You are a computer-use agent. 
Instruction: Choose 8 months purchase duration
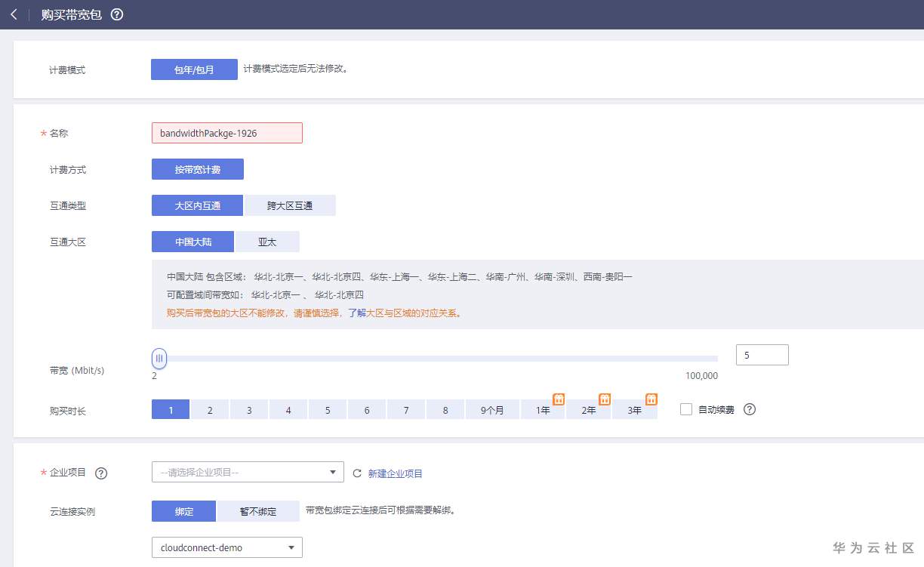tap(445, 409)
